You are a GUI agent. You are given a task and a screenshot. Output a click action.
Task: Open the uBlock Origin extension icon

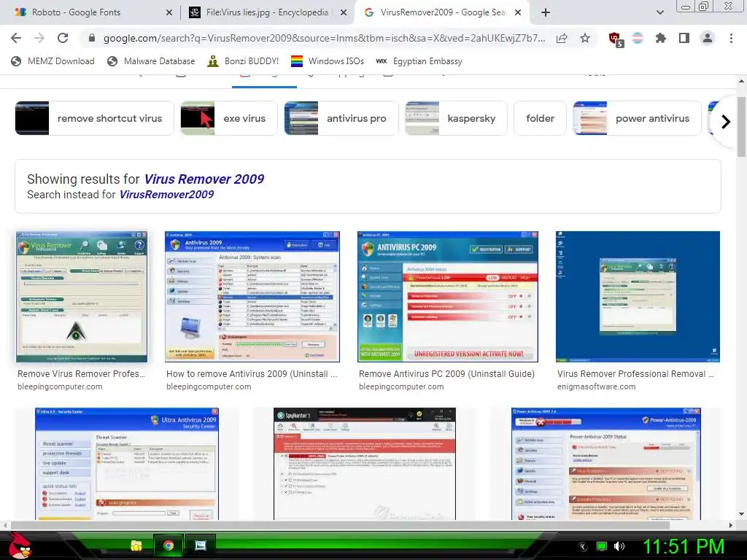(616, 39)
